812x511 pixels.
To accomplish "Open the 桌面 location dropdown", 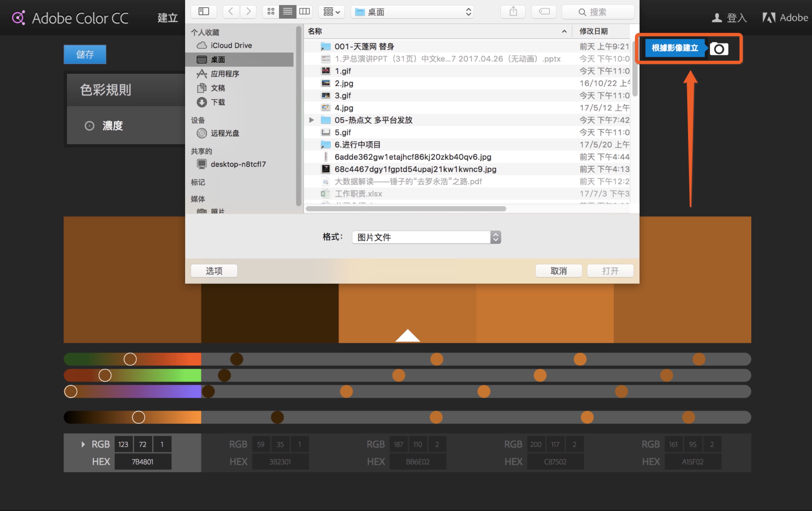I will point(412,12).
